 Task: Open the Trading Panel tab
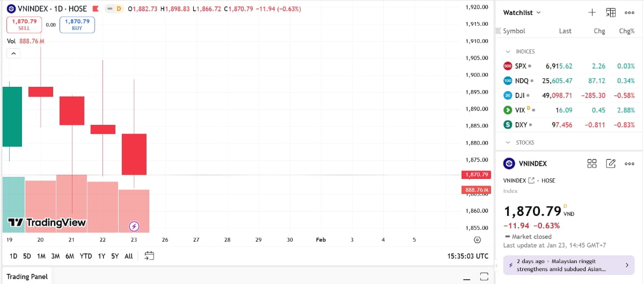[27, 276]
